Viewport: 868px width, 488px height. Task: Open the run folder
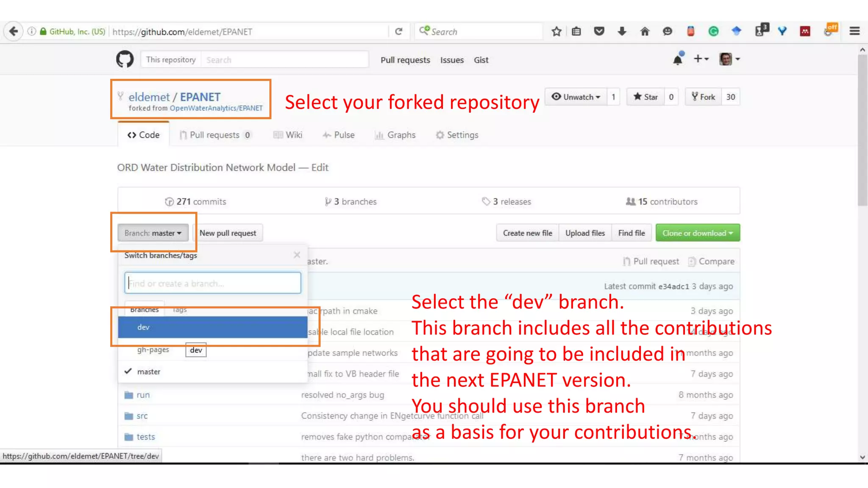point(143,395)
